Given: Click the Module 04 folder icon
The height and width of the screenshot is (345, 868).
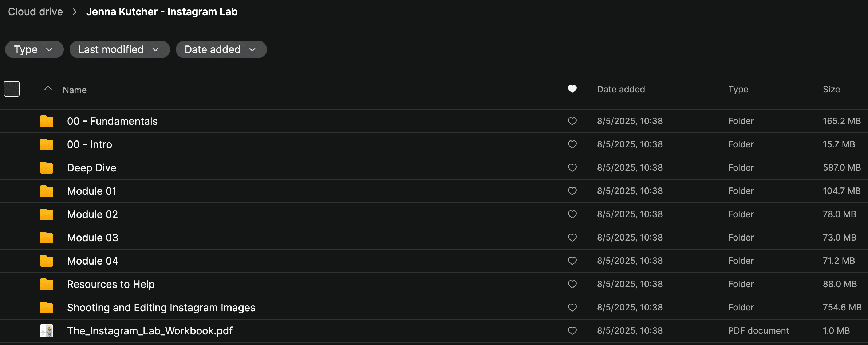Looking at the screenshot, I should [46, 261].
